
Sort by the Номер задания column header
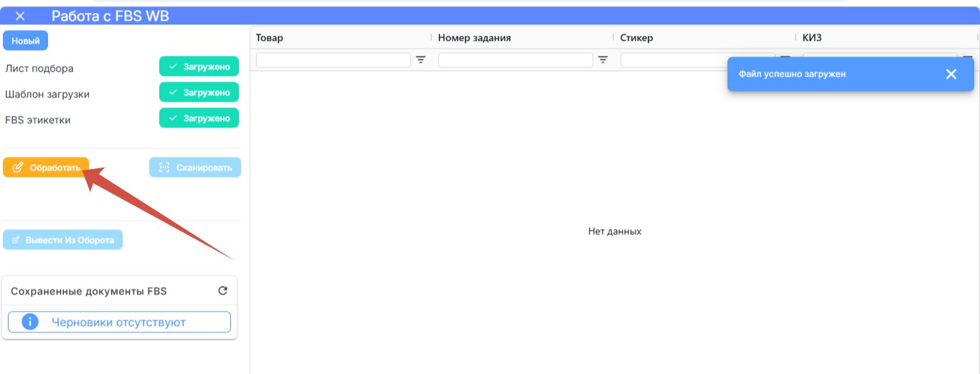474,38
